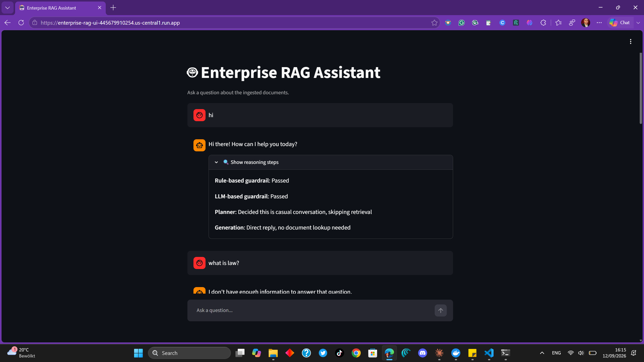Click the 'Hi there! How can I help you today?' reply
The image size is (644, 362).
click(x=253, y=144)
